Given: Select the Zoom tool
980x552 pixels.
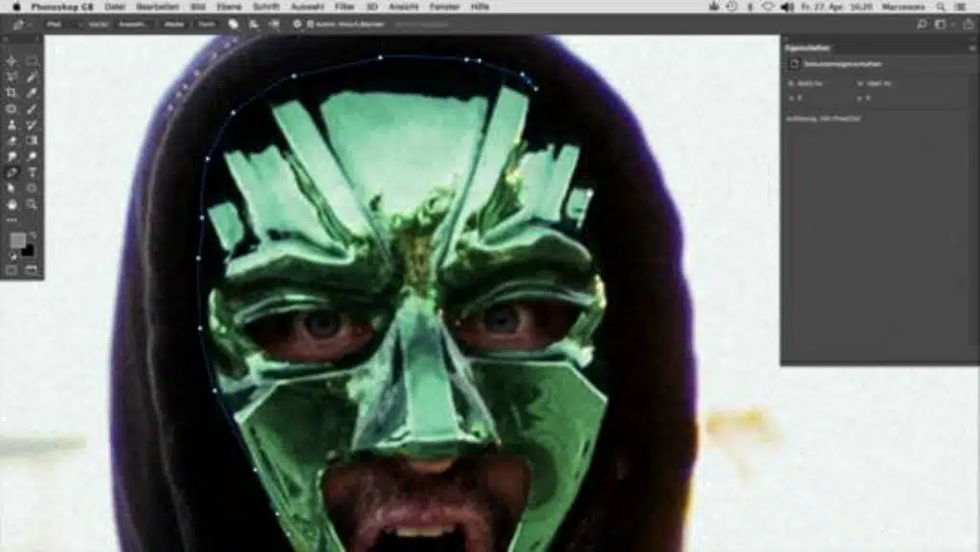Looking at the screenshot, I should [32, 204].
